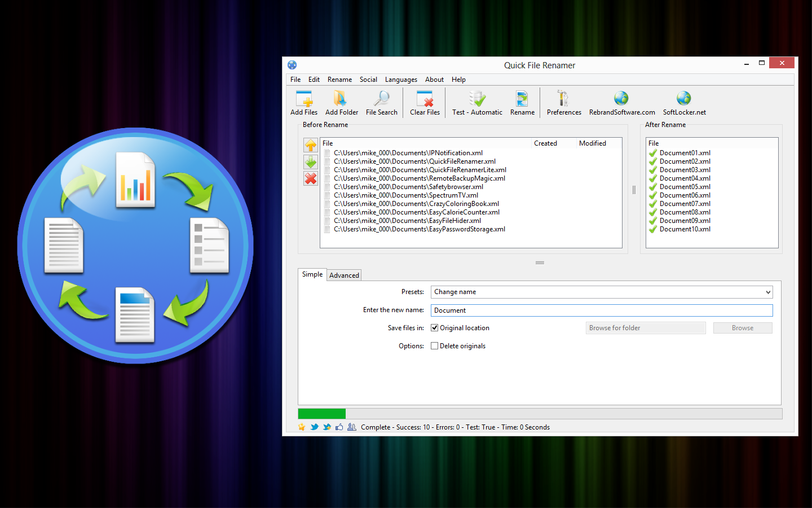Move file down with green arrow
812x508 pixels.
coord(311,162)
